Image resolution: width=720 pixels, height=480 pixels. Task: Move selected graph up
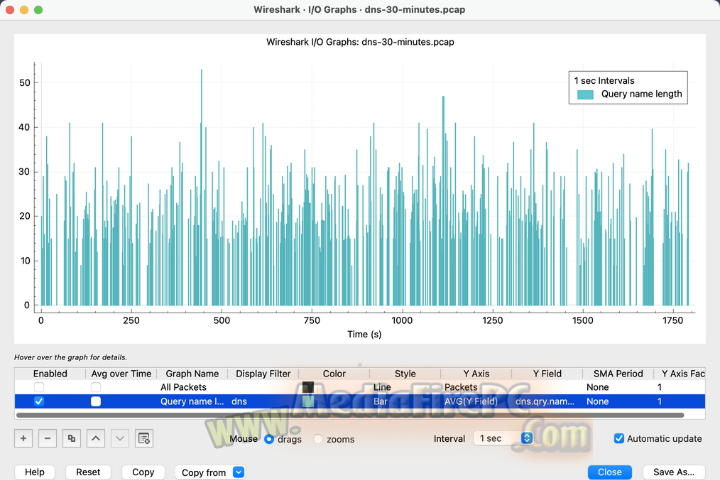(x=96, y=439)
